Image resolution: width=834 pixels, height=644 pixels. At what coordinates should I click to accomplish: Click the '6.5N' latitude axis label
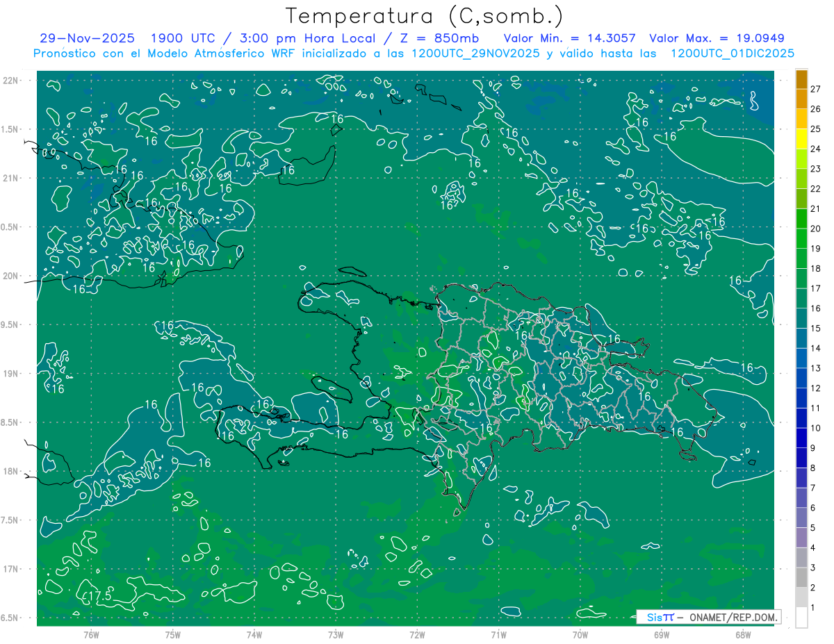click(10, 618)
